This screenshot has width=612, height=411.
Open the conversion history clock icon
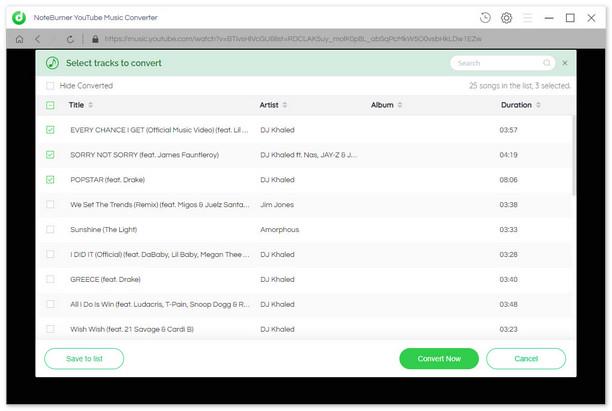pyautogui.click(x=485, y=18)
